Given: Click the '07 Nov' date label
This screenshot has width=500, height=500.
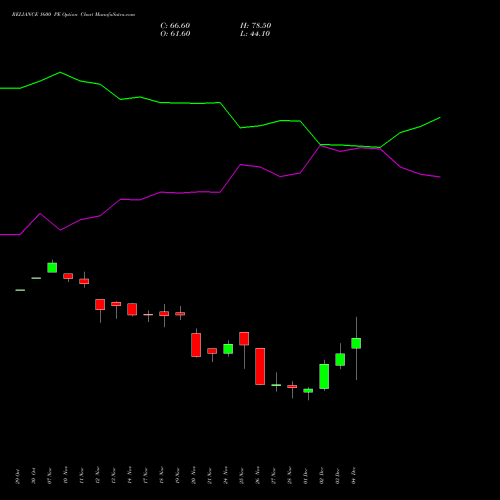Looking at the screenshot, I should click(x=50, y=476).
